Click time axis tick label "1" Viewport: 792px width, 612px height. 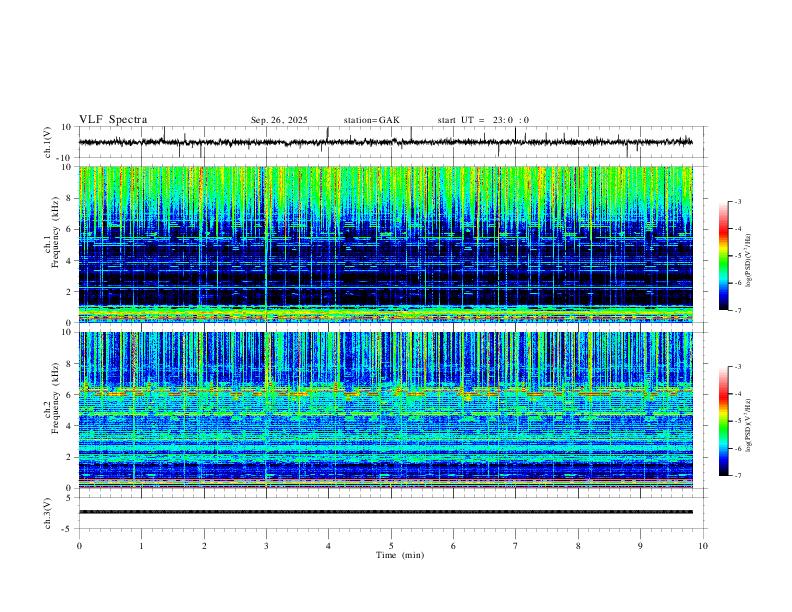[x=141, y=546]
